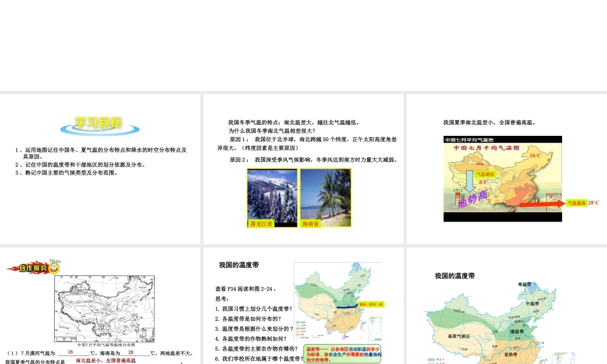
Task: Click question 5 各温度带的主要农作物有哪些
Action: (x=256, y=348)
